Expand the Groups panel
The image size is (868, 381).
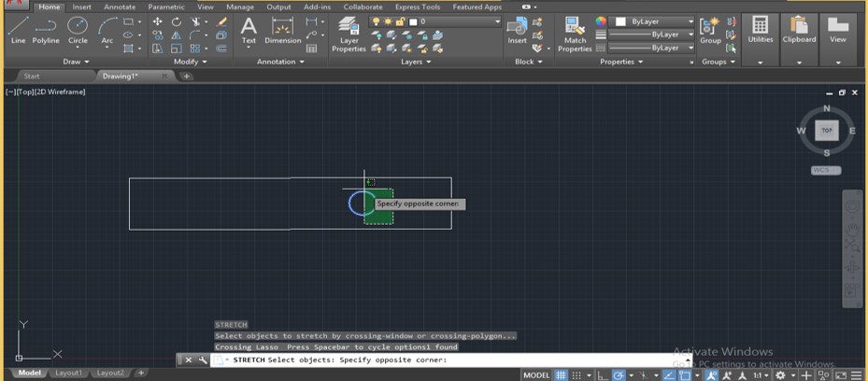(718, 62)
